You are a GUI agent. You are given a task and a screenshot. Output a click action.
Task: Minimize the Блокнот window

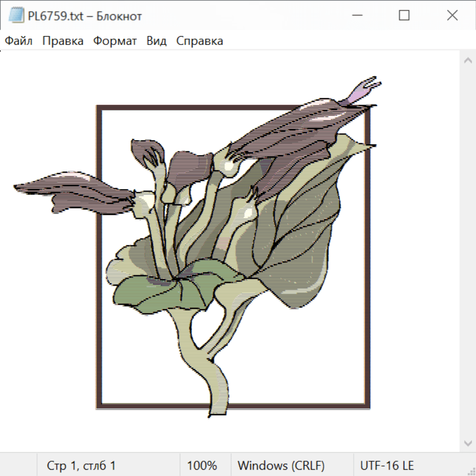[x=356, y=16]
